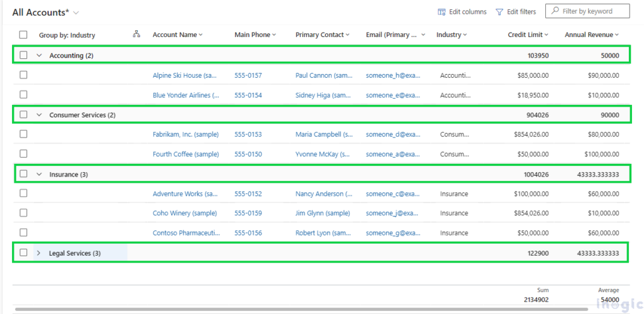
Task: Collapse the Insurance group chevron
Action: pos(39,174)
